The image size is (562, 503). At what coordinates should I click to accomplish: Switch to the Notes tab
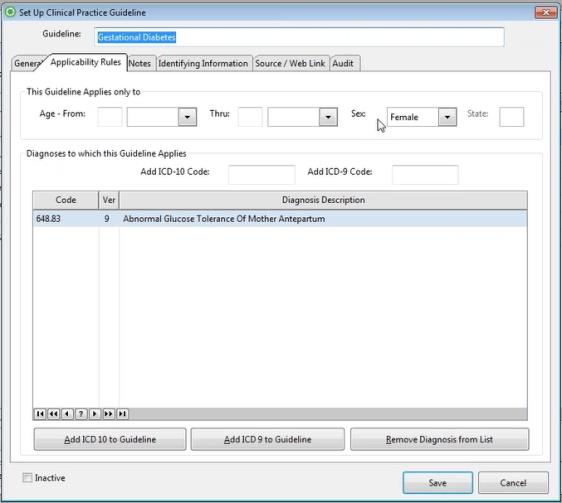point(140,63)
